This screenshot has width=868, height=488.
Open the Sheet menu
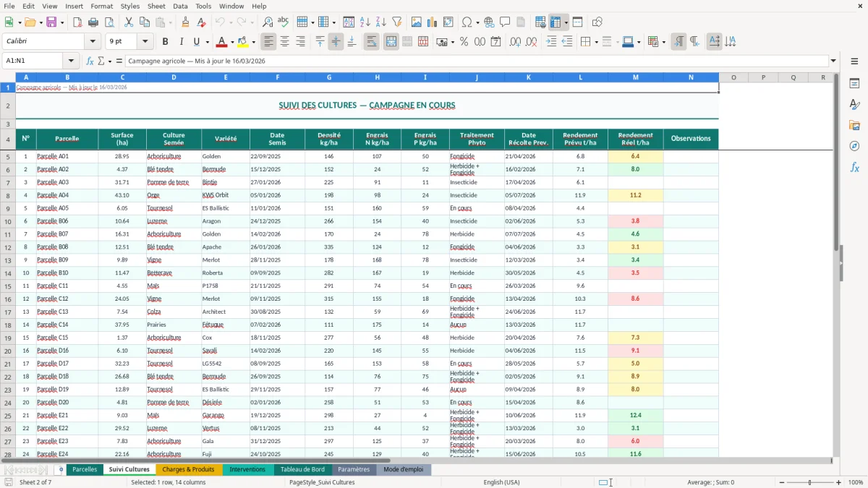click(x=156, y=6)
